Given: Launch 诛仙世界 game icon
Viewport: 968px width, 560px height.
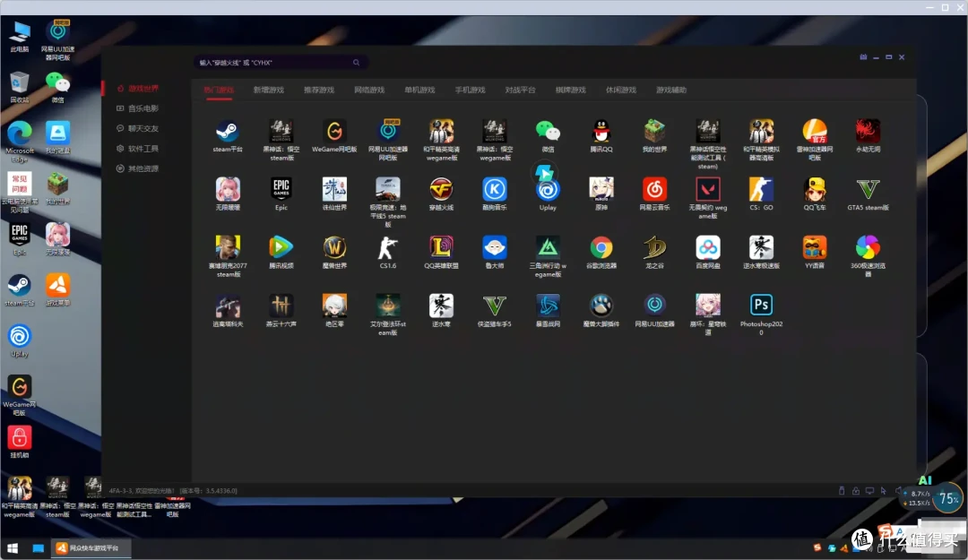Looking at the screenshot, I should [334, 190].
